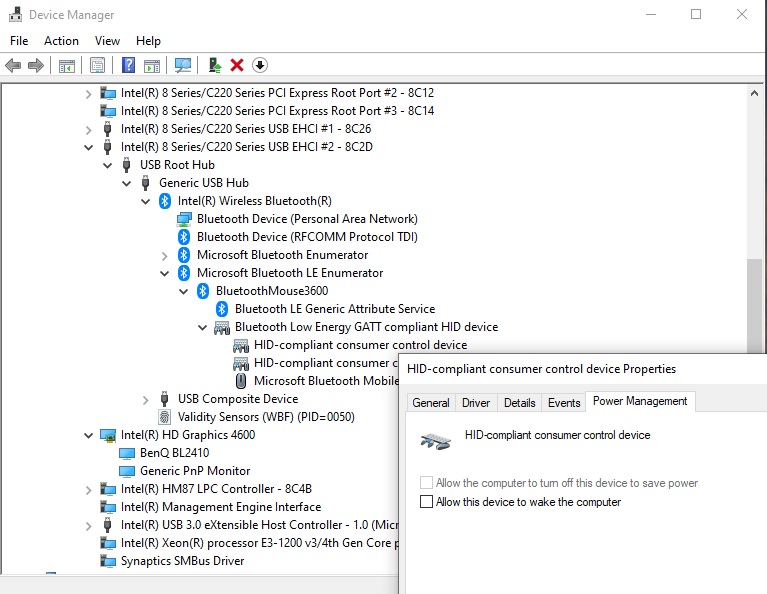
Task: Expand Microsoft Bluetooth Enumerator node
Action: point(165,255)
